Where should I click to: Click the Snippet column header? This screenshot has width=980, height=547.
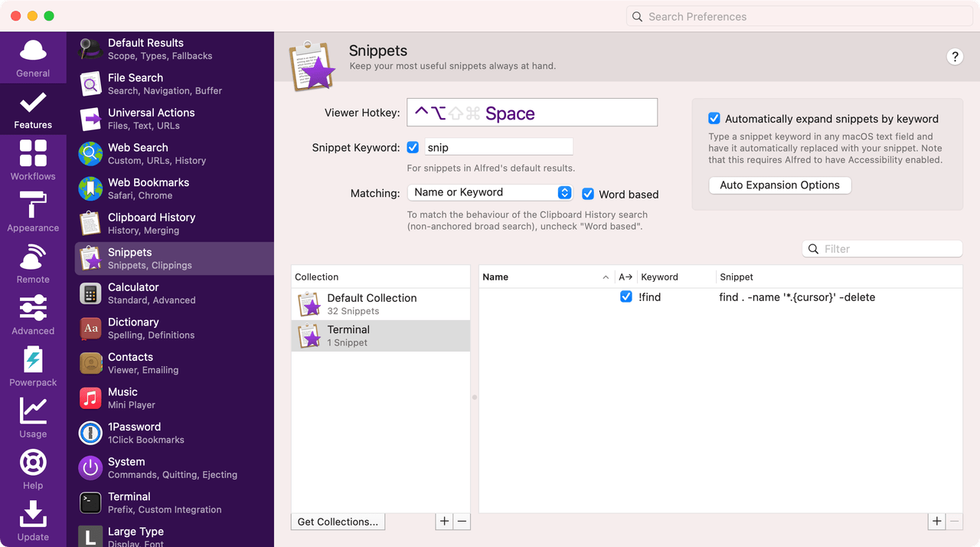[x=838, y=277]
